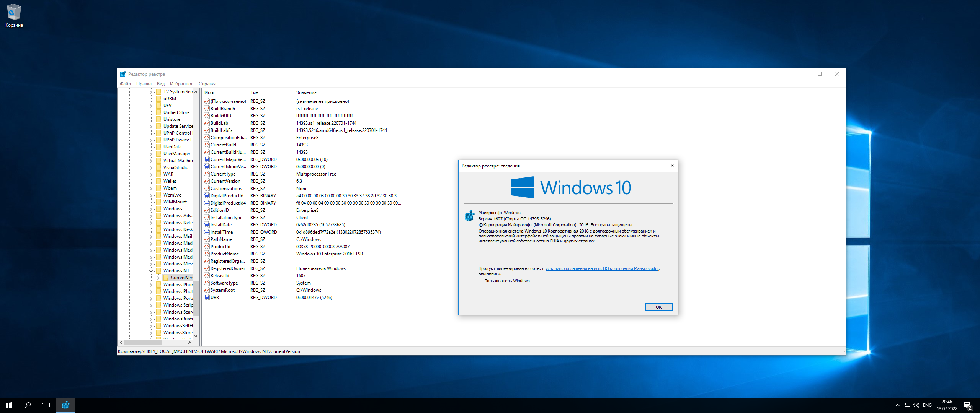The height and width of the screenshot is (413, 980).
Task: Click the EditionID string value icon
Action: [x=207, y=210]
